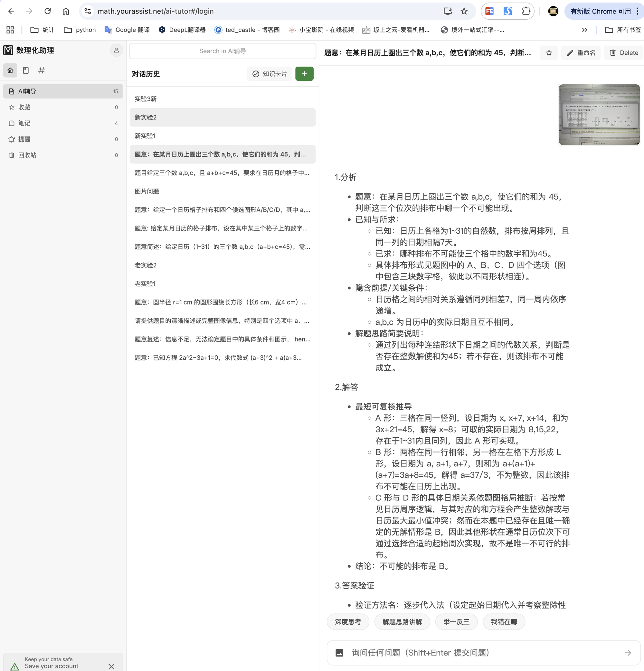
Task: Dismiss the Save your account notice
Action: coord(111,666)
